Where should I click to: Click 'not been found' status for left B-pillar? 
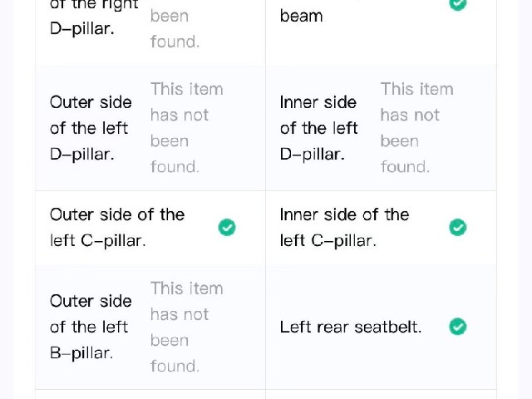click(x=186, y=327)
